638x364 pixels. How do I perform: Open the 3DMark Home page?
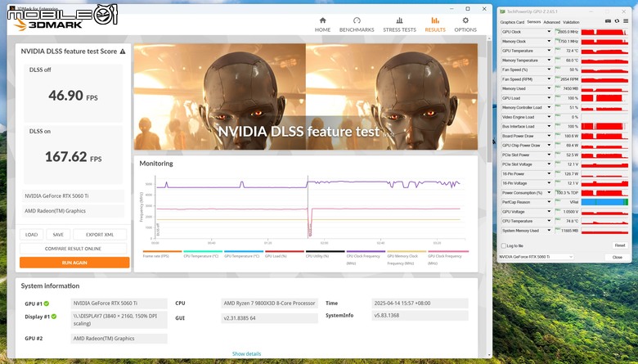[322, 25]
